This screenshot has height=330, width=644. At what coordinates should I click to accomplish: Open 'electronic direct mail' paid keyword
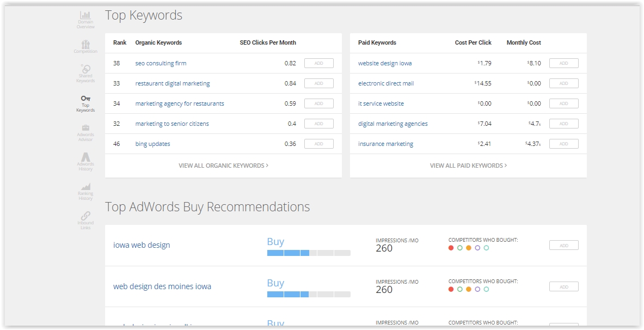click(386, 83)
